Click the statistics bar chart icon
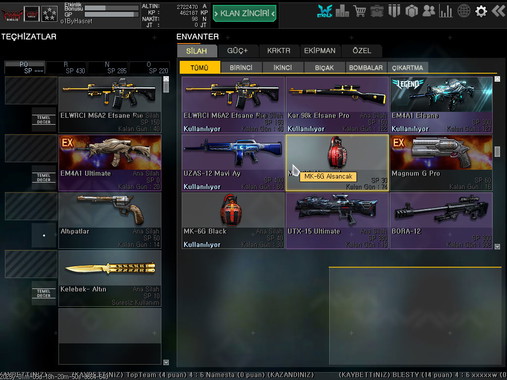 pos(446,11)
